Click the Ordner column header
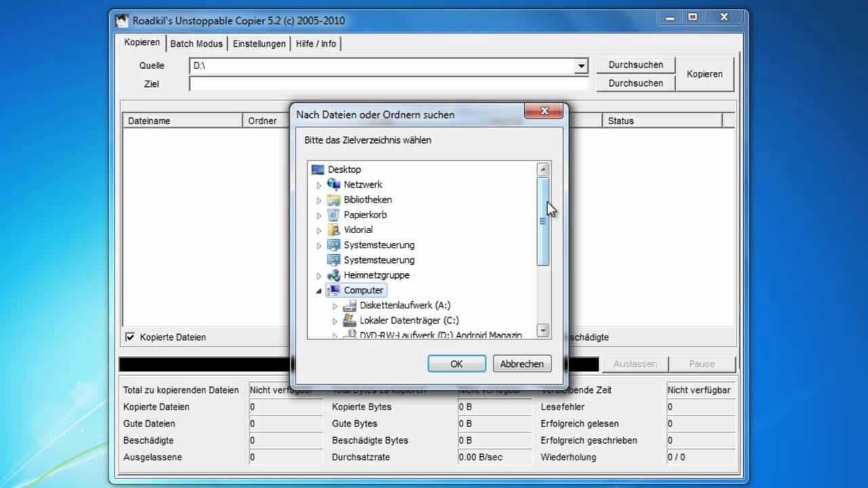This screenshot has height=488, width=868. click(x=266, y=121)
